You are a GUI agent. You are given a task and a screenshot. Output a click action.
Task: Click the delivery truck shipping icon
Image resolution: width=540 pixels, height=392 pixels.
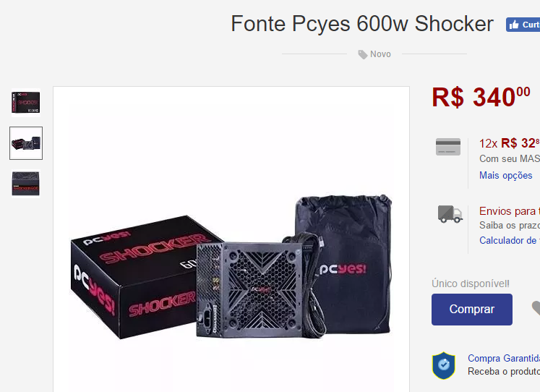pos(450,214)
